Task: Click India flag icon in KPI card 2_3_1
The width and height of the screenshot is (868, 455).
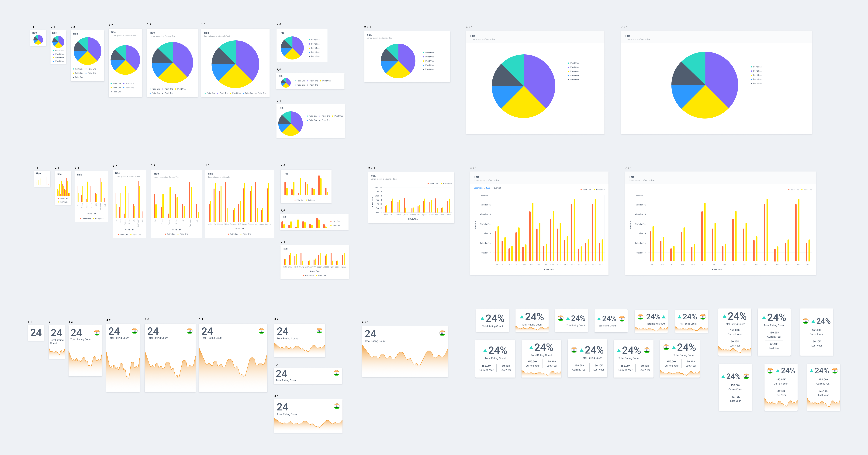Action: [x=442, y=333]
